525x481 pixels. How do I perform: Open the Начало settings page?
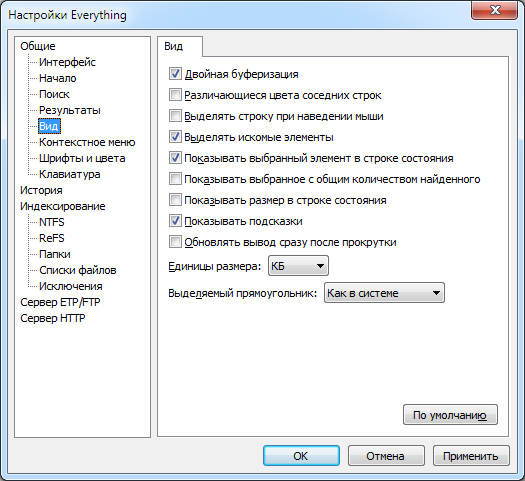(x=58, y=78)
